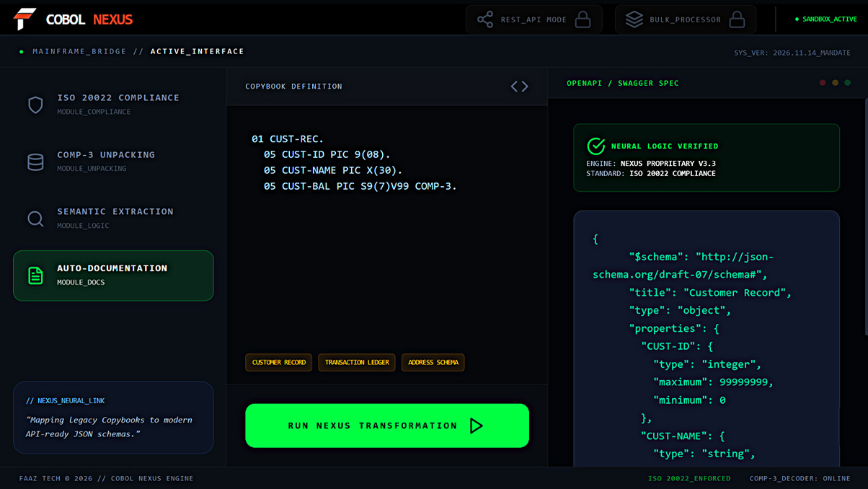This screenshot has width=868, height=489.
Task: Click the COBOL NEXUS title text
Action: (89, 19)
